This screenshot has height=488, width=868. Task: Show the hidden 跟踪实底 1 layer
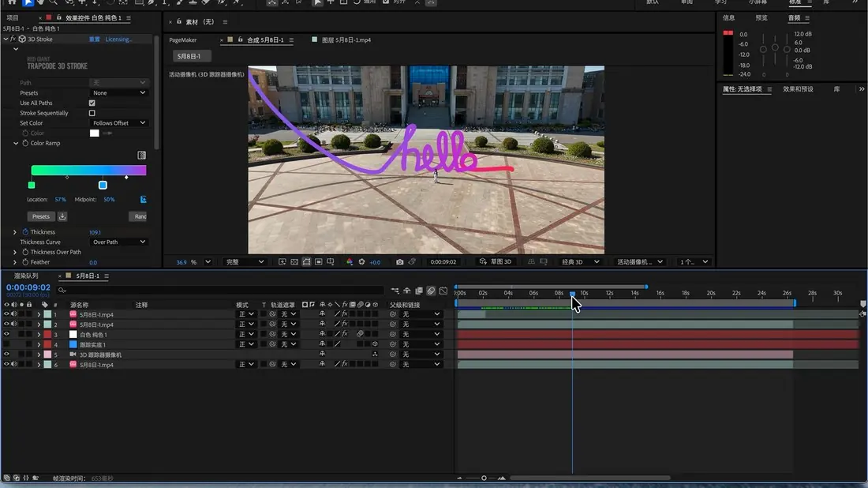pyautogui.click(x=6, y=344)
